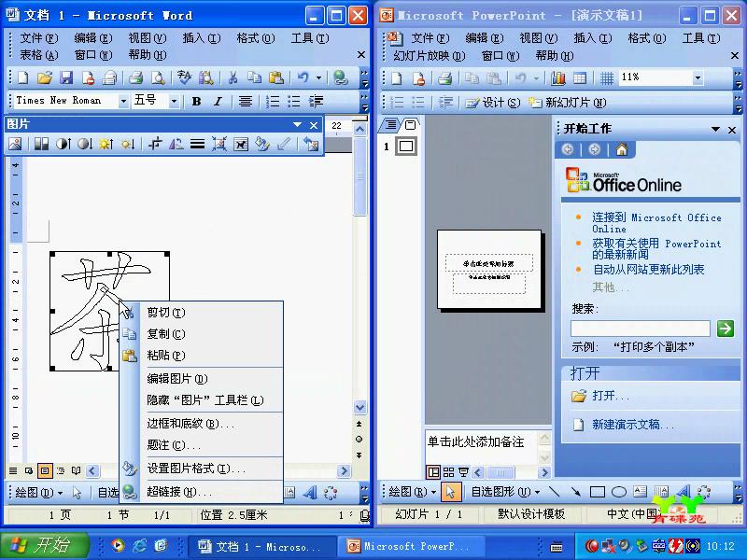Open Format Picture from Picture toolbar
This screenshot has height=560, width=747.
click(x=262, y=144)
